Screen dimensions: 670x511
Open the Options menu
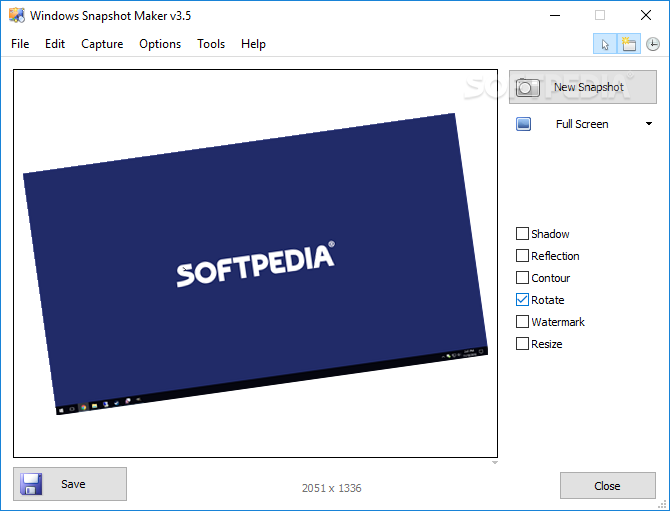[x=160, y=44]
